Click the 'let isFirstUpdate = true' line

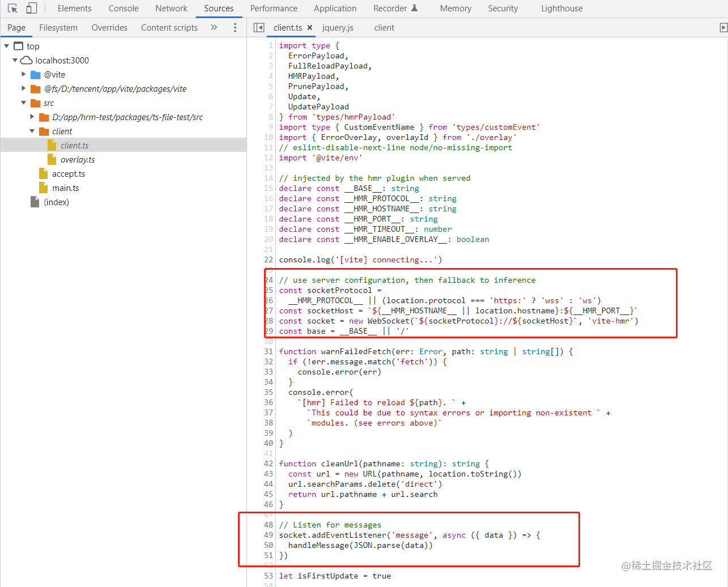[x=335, y=576]
